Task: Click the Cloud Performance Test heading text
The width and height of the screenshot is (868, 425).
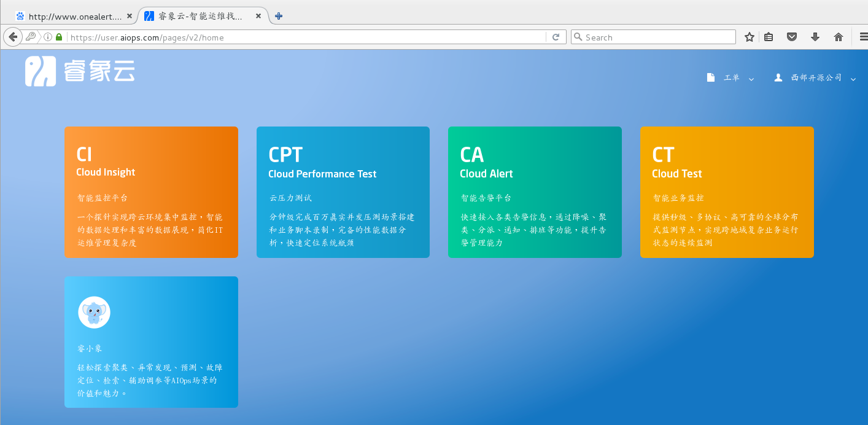Action: click(322, 174)
